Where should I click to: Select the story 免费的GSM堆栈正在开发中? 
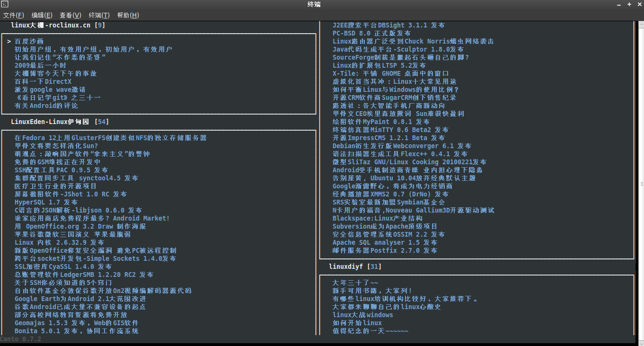[57, 162]
